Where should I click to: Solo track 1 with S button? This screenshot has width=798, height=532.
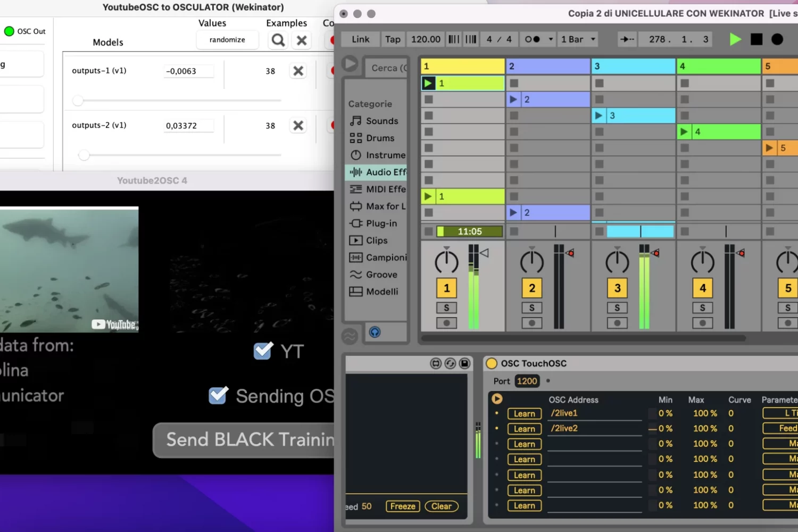447,308
